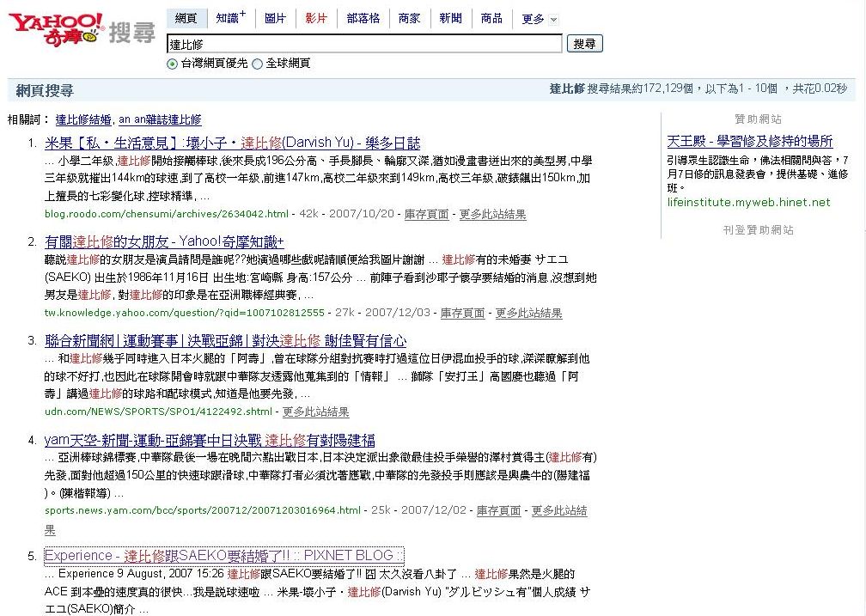
Task: Open 庫存頁面 for blog.roodo.com result
Action: pos(426,215)
